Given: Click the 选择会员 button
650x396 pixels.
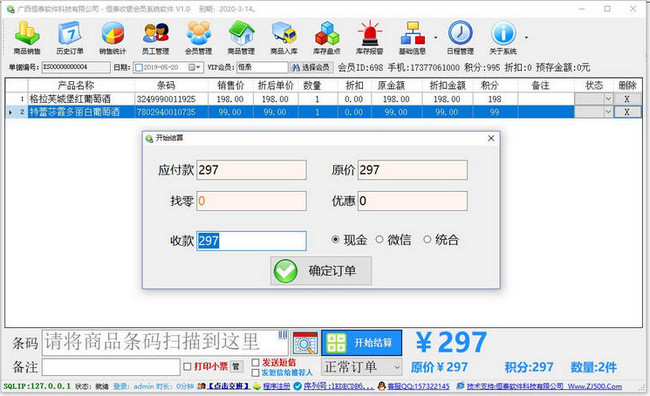Looking at the screenshot, I should [311, 67].
